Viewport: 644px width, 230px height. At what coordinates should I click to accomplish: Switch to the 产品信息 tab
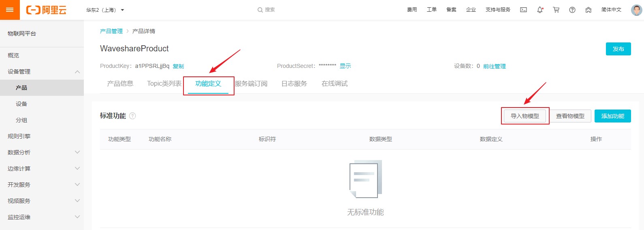120,84
